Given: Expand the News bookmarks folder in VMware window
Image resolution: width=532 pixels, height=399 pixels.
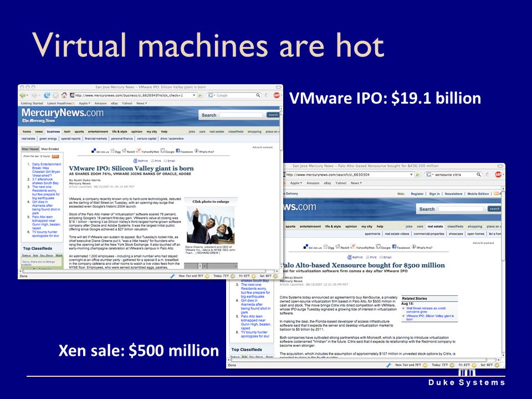Looking at the screenshot, I should (141, 103).
